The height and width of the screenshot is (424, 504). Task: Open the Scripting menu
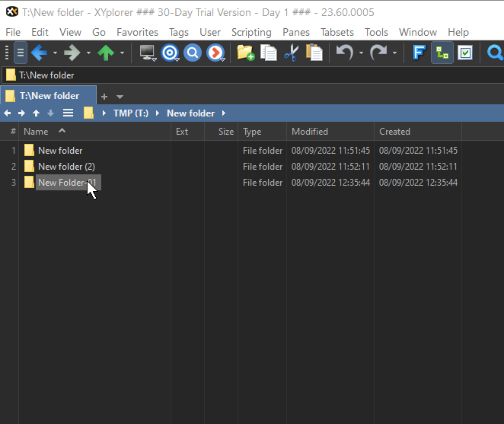[251, 32]
